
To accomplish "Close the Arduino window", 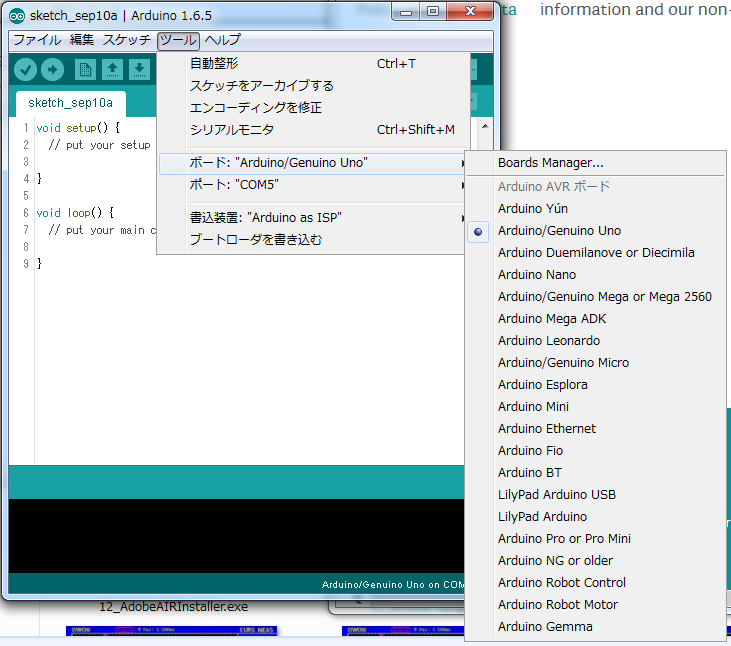I will 470,12.
